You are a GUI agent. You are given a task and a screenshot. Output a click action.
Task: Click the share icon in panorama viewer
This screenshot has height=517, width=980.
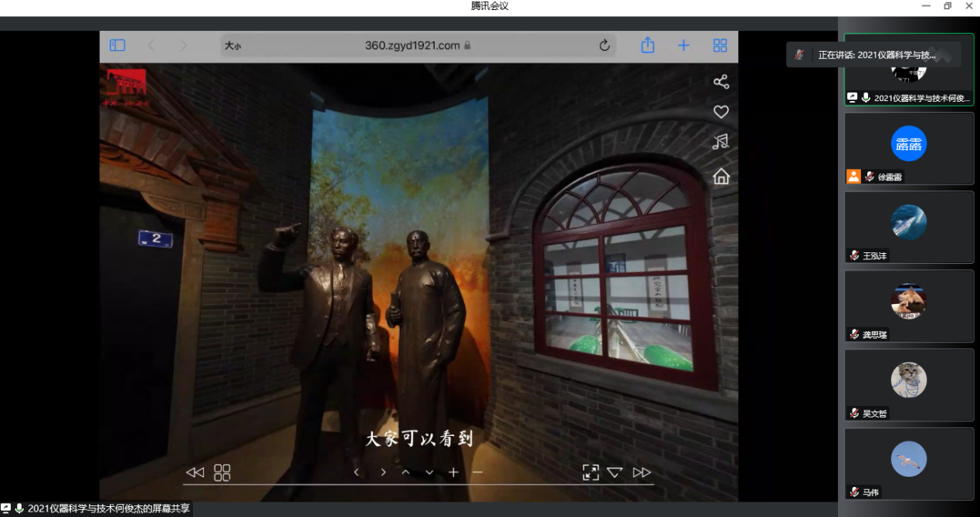pyautogui.click(x=721, y=82)
